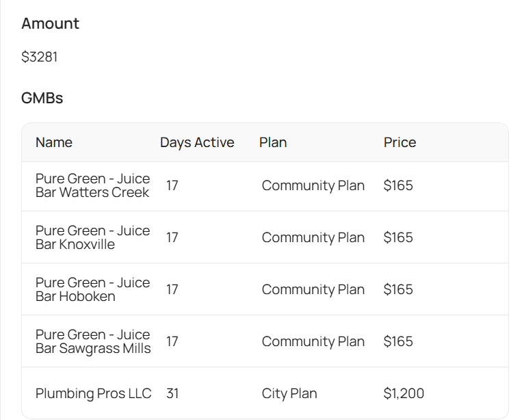The width and height of the screenshot is (522, 420).
Task: Select Pure Green - Juice Bar Watters Creek
Action: coord(92,186)
